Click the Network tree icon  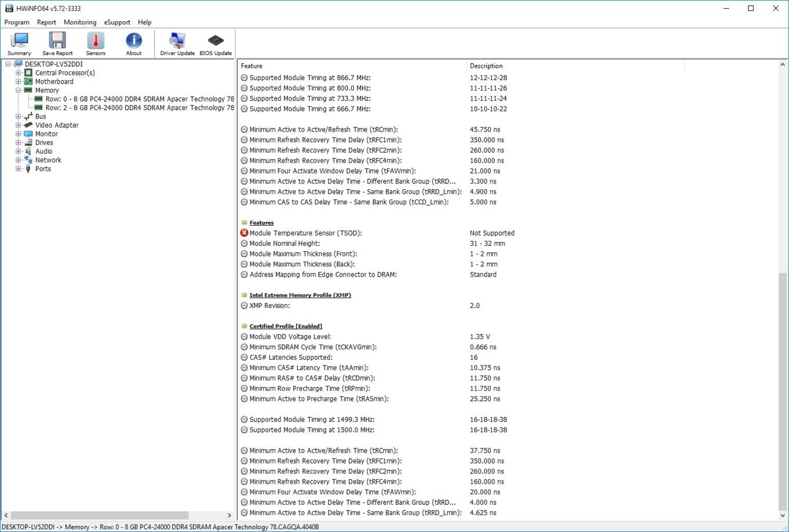coord(28,160)
